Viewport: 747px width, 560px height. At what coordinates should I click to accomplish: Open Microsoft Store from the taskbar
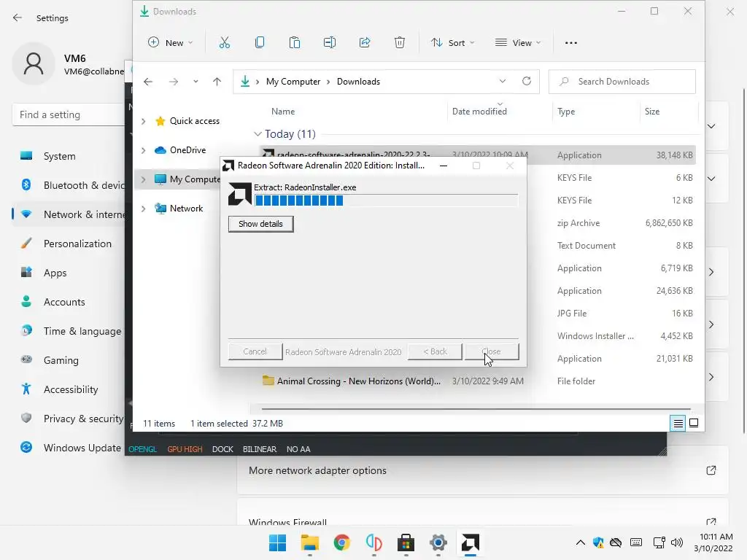[406, 542]
